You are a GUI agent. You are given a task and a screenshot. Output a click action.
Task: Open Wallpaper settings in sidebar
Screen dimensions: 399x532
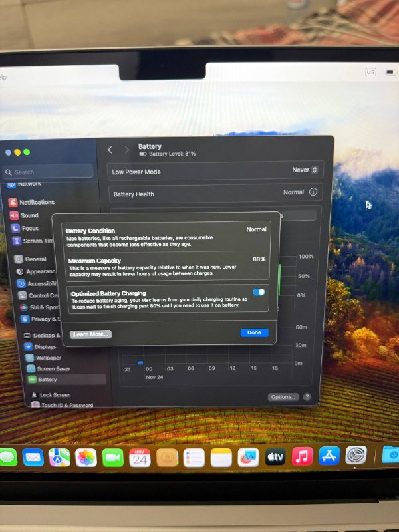point(43,358)
